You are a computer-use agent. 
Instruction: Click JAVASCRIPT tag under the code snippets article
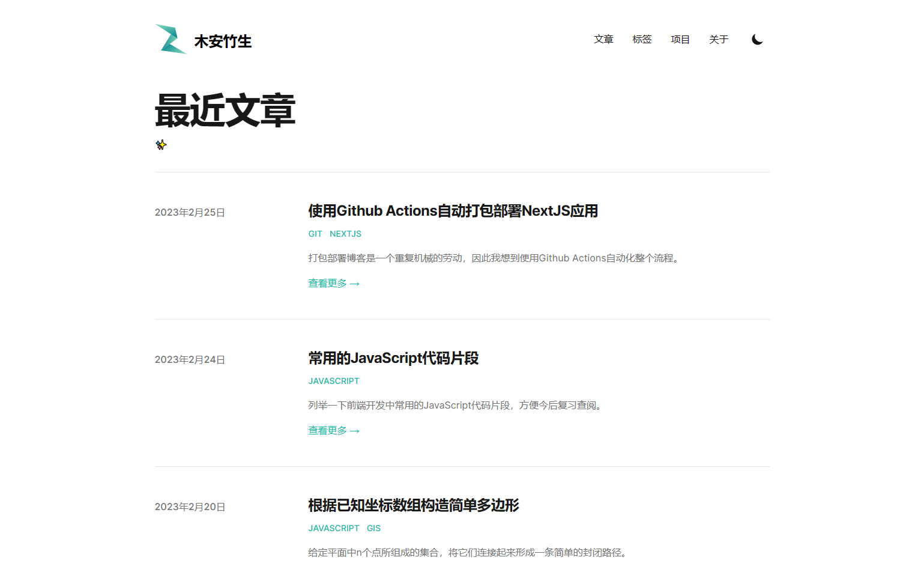coord(334,381)
